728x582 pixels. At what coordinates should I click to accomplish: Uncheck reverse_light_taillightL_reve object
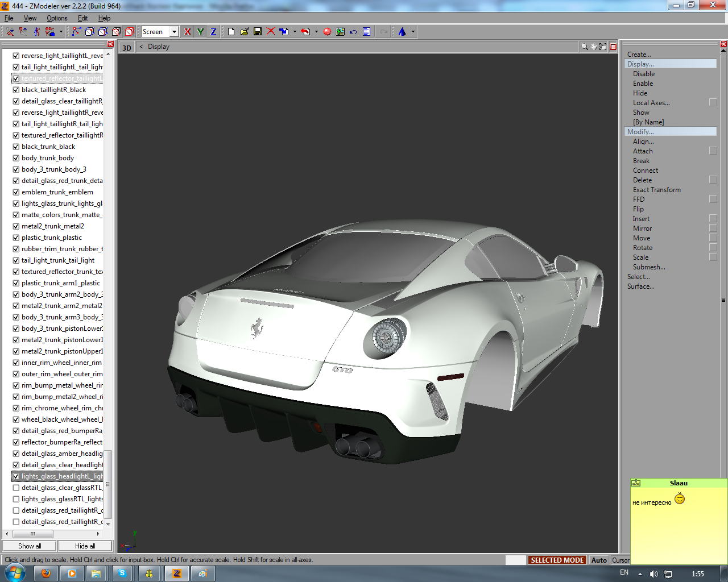[16, 56]
